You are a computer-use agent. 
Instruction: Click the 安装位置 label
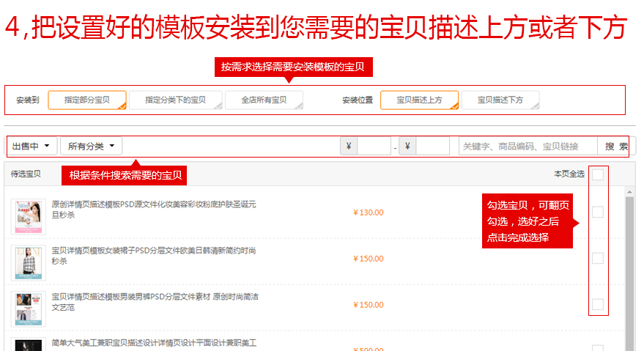tap(358, 100)
